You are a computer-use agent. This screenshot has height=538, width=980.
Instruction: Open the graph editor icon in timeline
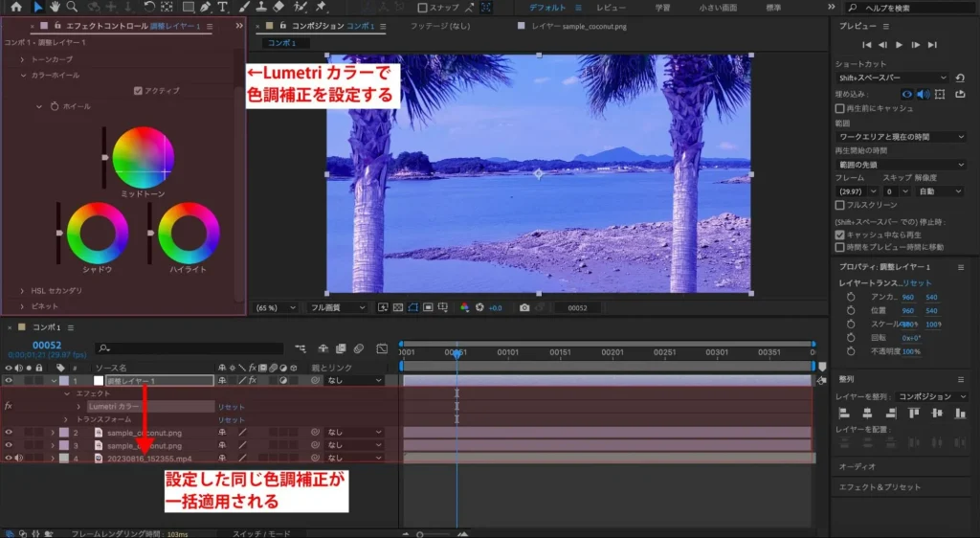[x=382, y=348]
